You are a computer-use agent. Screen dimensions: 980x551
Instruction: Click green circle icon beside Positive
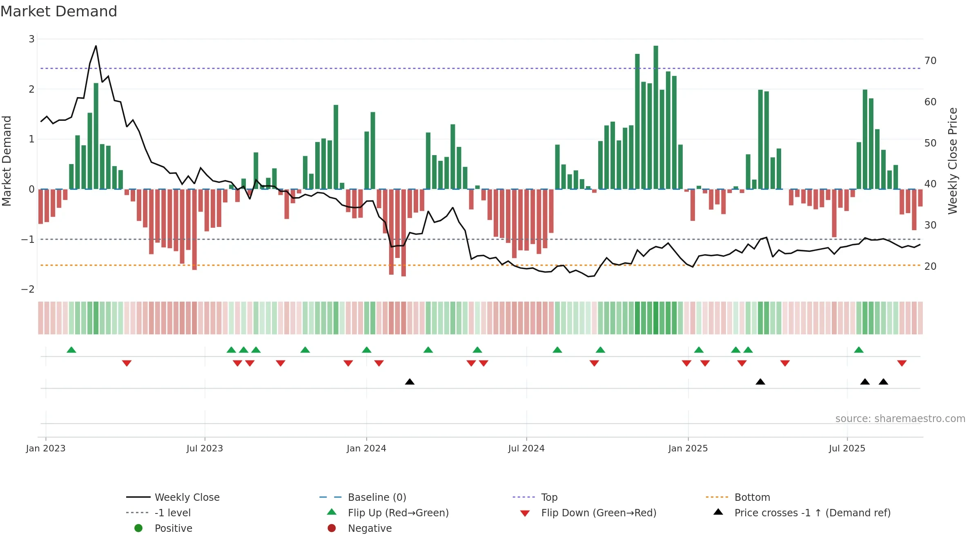click(138, 528)
